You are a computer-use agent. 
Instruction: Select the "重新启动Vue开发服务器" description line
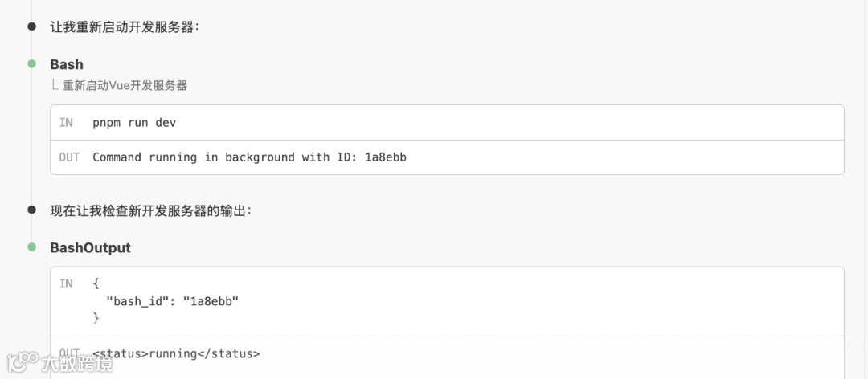125,85
